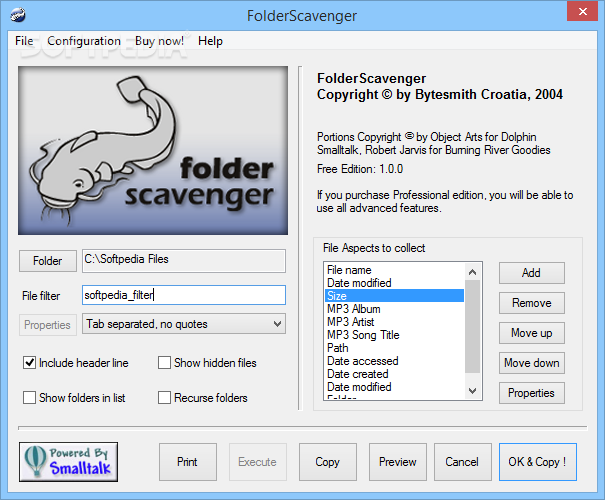
Task: Enable Recurse folders checkbox
Action: [x=164, y=397]
